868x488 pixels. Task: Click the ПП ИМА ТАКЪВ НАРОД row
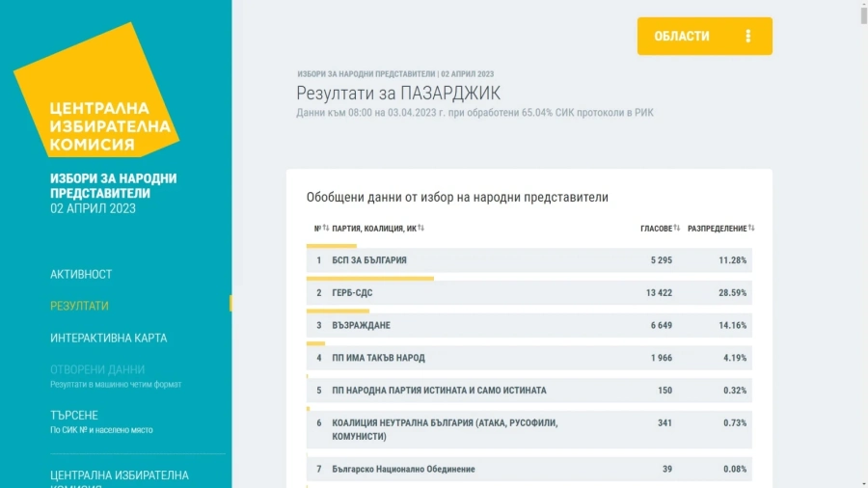tap(529, 358)
